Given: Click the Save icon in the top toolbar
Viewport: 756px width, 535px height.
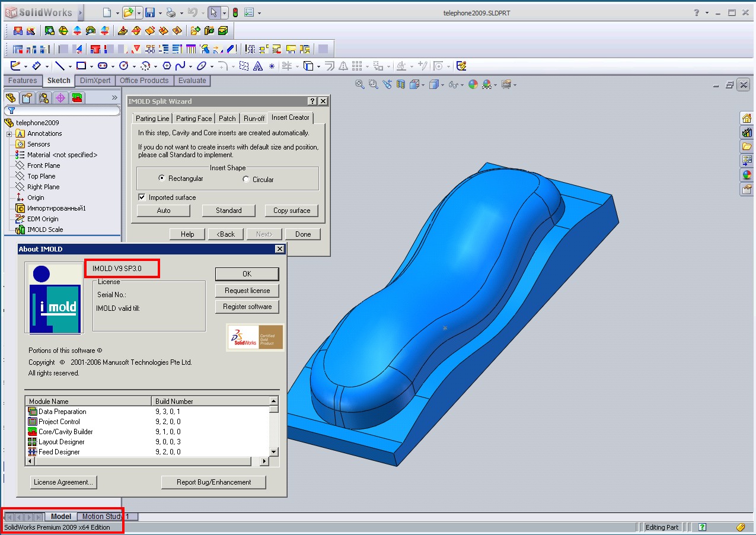Looking at the screenshot, I should [x=150, y=12].
